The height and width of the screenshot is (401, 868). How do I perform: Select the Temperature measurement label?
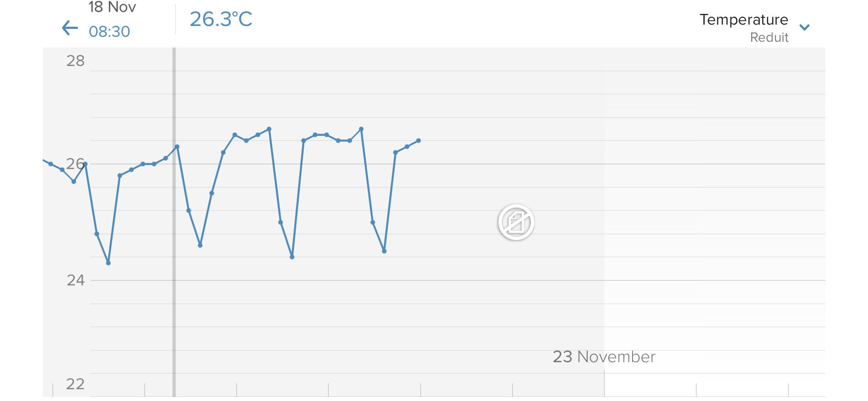[744, 20]
